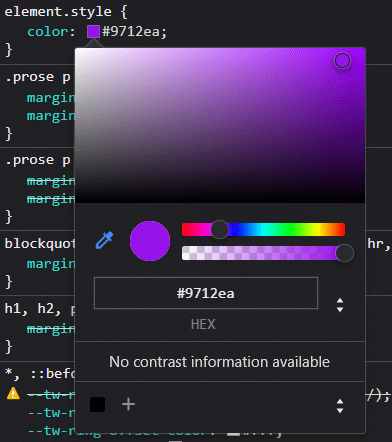Click the purple color swatch next to #9712ea

pyautogui.click(x=93, y=32)
